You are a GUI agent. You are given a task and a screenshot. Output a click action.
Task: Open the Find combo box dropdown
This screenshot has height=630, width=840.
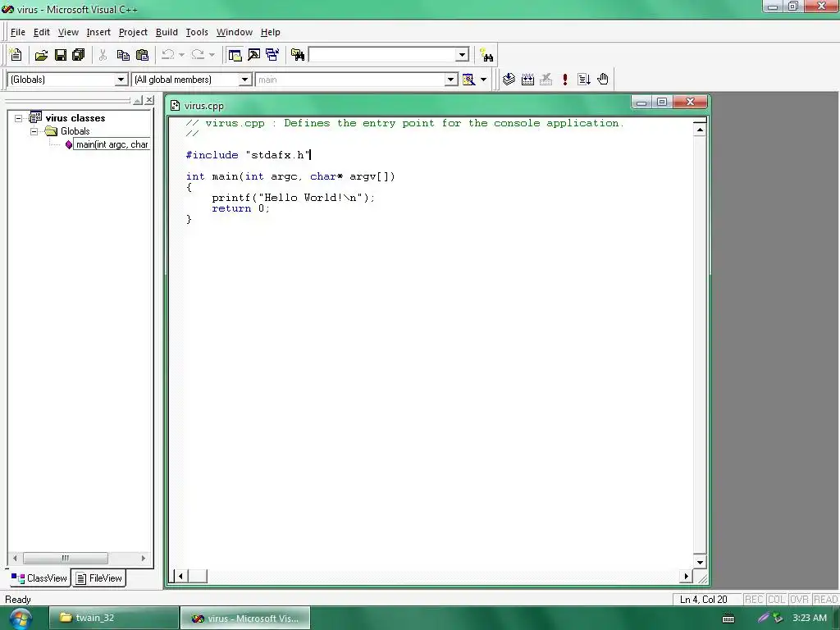click(463, 55)
